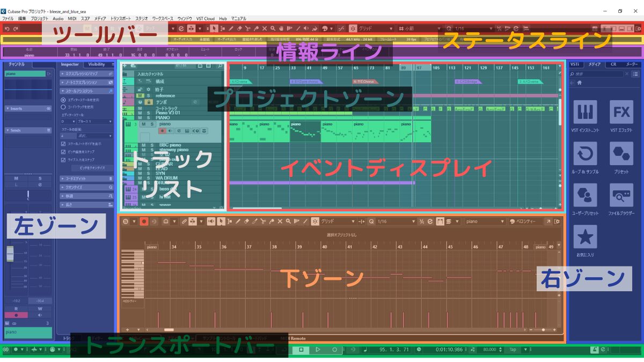Viewport: 644px width, 362px height.
Task: Click the Tap tempo button
Action: click(513, 350)
